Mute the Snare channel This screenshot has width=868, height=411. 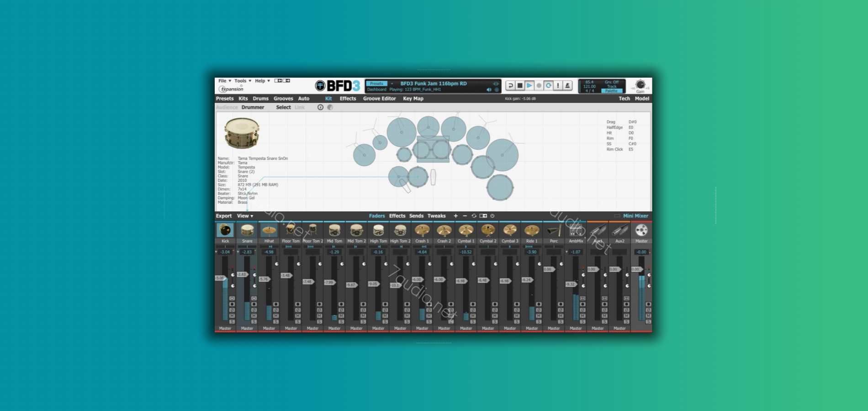click(254, 316)
